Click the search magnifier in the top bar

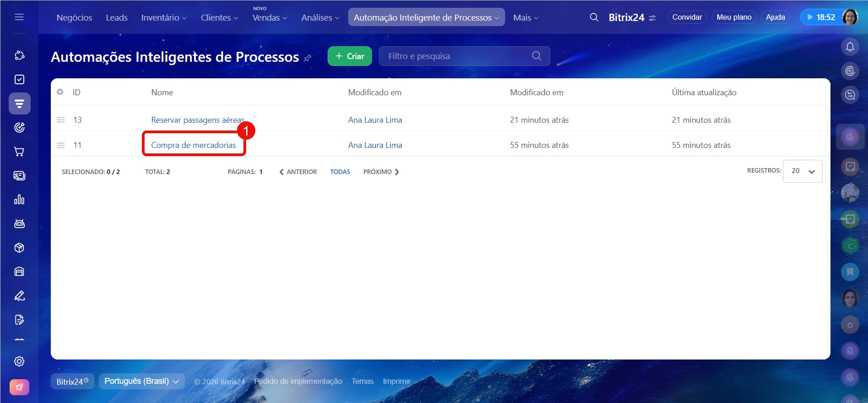click(594, 17)
